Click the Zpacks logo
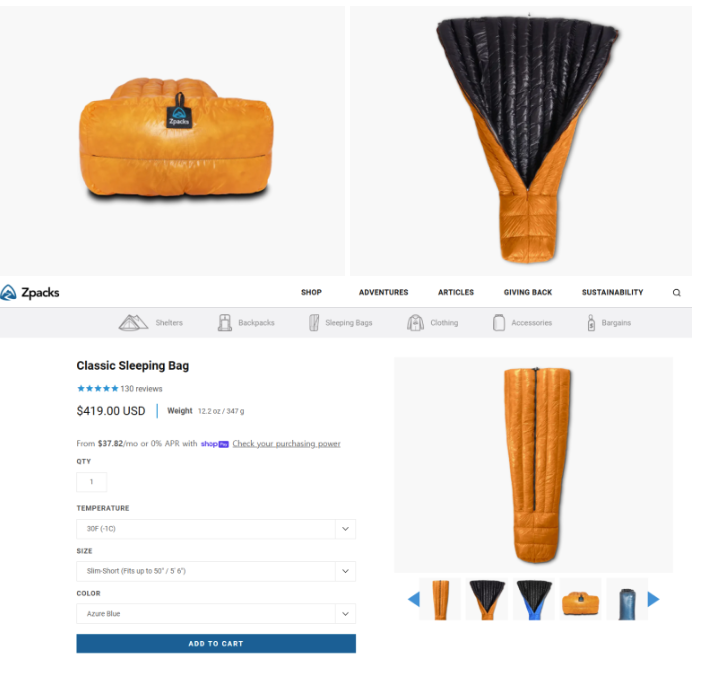The image size is (709, 673). pyautogui.click(x=30, y=293)
